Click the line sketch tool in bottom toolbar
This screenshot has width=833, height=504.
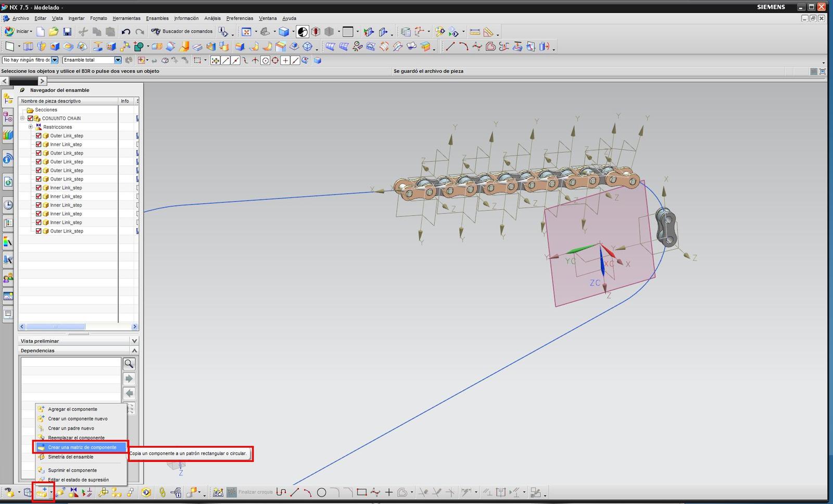[295, 492]
